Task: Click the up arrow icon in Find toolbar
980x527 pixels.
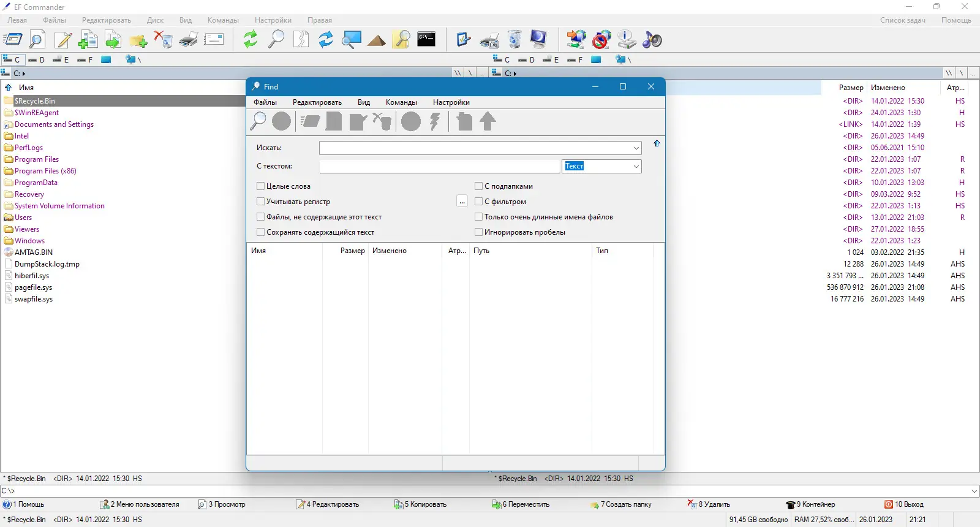Action: click(x=488, y=121)
